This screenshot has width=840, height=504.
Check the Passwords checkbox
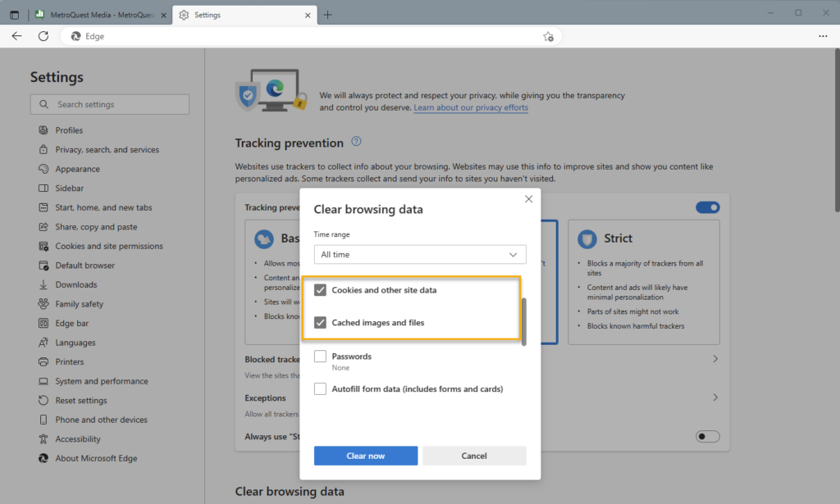click(x=321, y=356)
